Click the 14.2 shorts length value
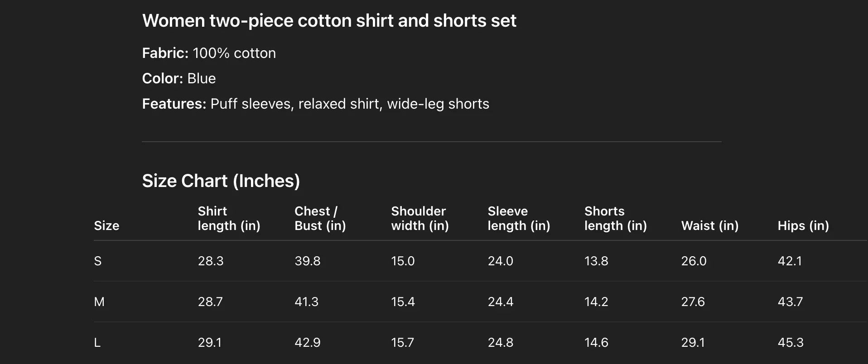The width and height of the screenshot is (868, 364). point(596,302)
